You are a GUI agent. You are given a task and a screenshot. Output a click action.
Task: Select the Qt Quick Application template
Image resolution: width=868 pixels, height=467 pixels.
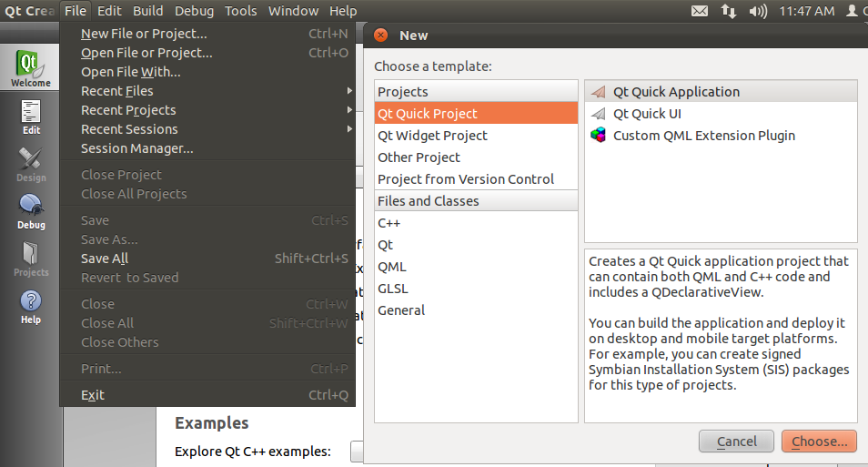(676, 92)
